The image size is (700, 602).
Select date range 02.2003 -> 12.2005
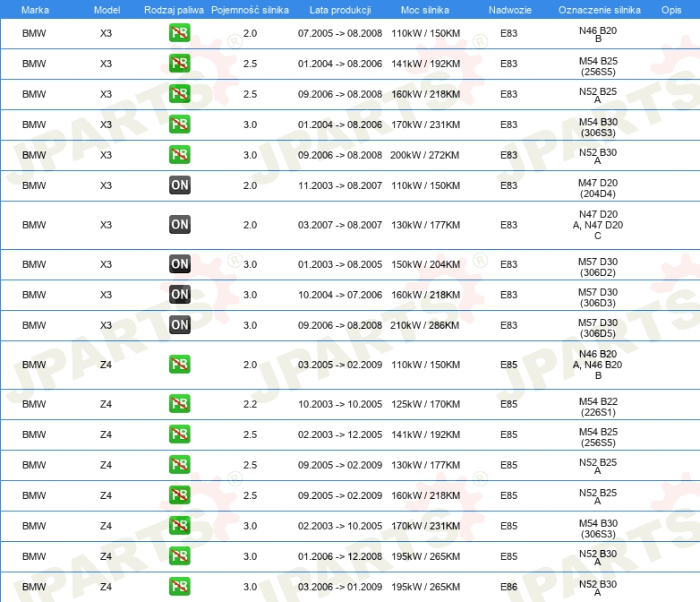(340, 434)
